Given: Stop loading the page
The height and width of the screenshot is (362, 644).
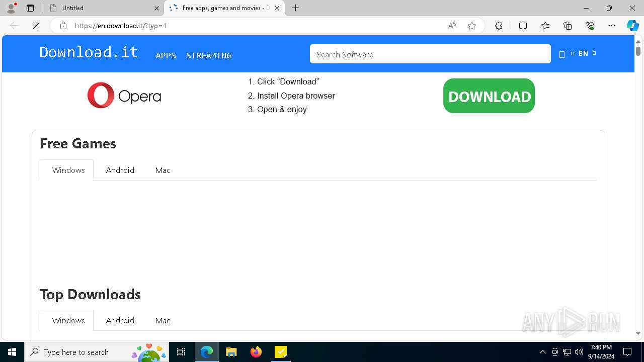Looking at the screenshot, I should pyautogui.click(x=36, y=26).
